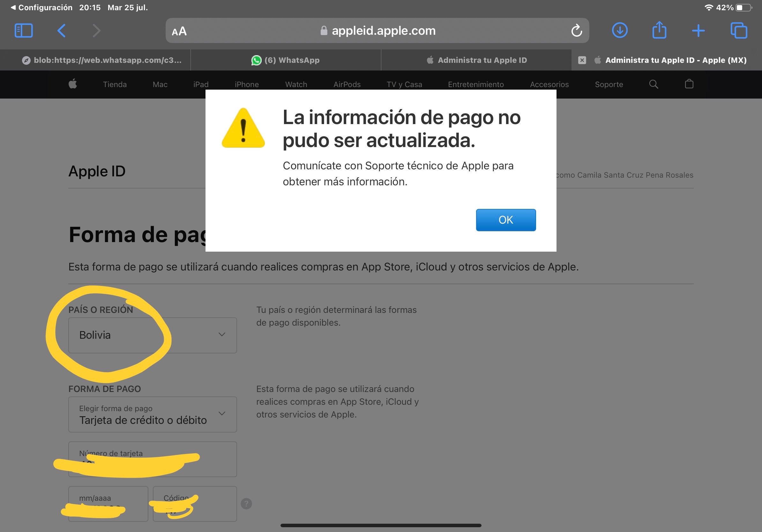
Task: Open the Safari sidebar panel icon
Action: [x=24, y=31]
